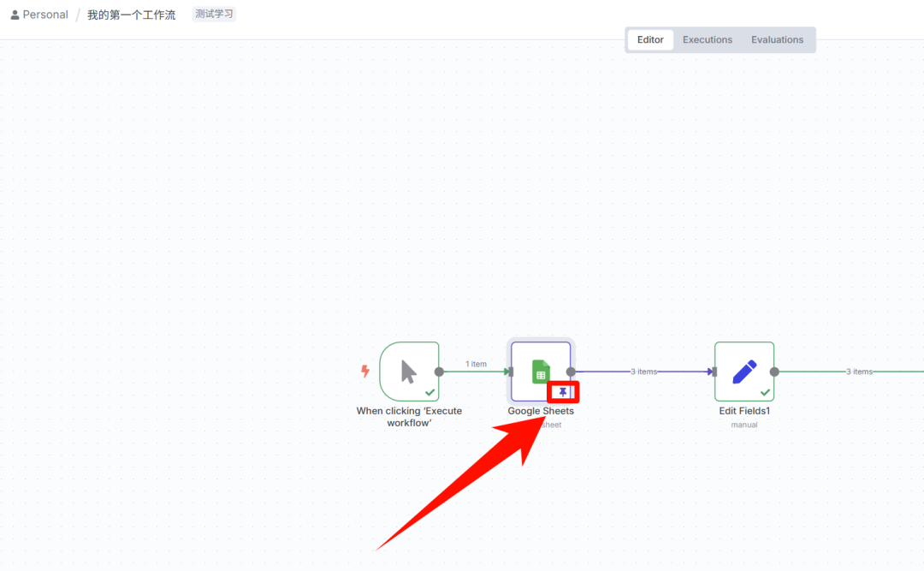Click input connector of Edit Fields1 node
The height and width of the screenshot is (571, 924).
coord(714,372)
